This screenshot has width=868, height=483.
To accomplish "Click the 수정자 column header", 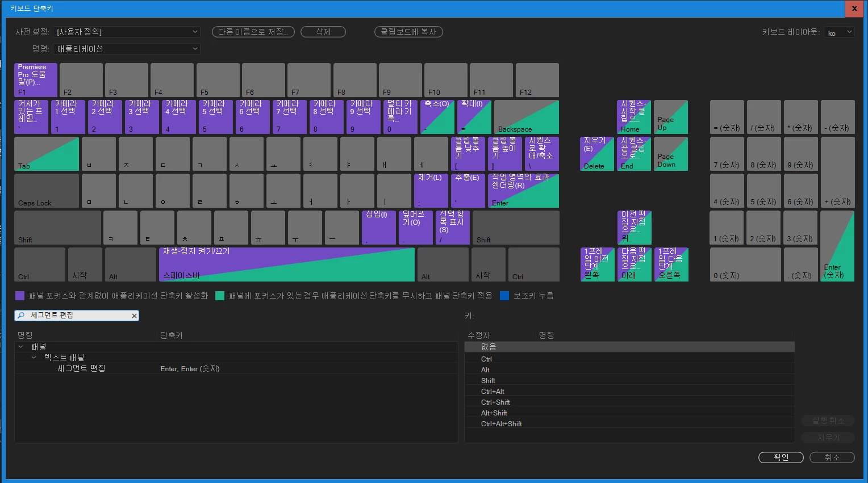I will point(479,335).
